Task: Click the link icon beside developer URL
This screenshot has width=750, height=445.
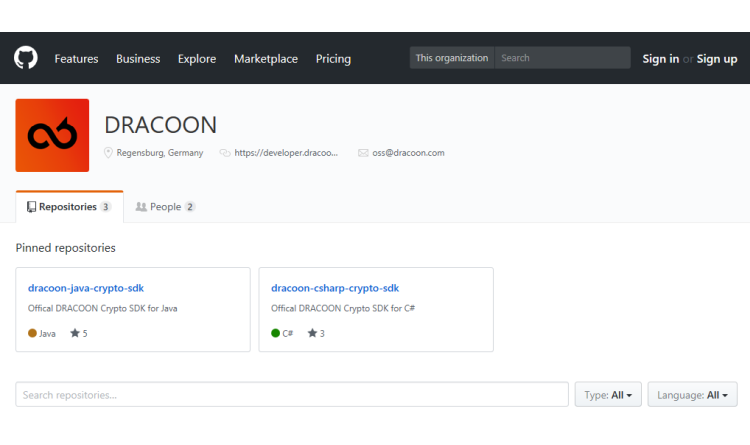Action: (x=225, y=153)
